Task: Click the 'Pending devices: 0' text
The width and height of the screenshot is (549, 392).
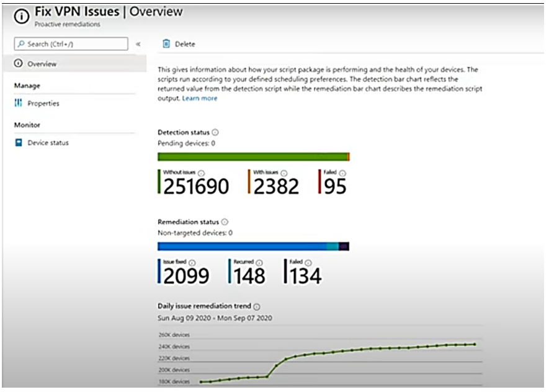Action: coord(186,143)
